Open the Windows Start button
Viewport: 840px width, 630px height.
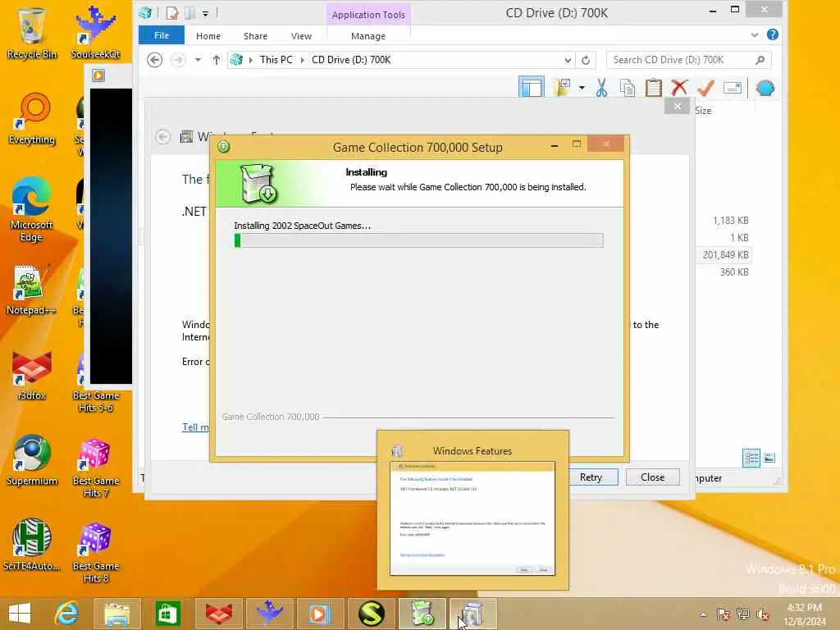(x=20, y=614)
